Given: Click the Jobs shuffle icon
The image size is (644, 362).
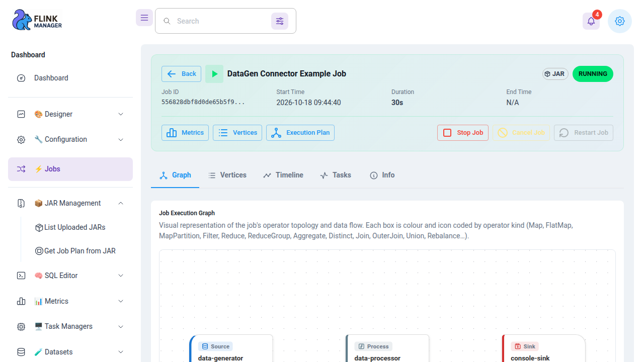Looking at the screenshot, I should pos(21,169).
